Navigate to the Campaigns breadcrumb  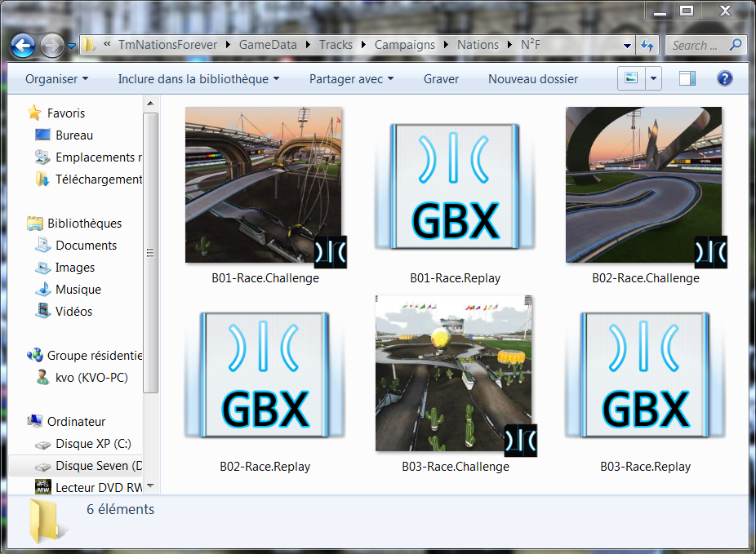coord(404,45)
